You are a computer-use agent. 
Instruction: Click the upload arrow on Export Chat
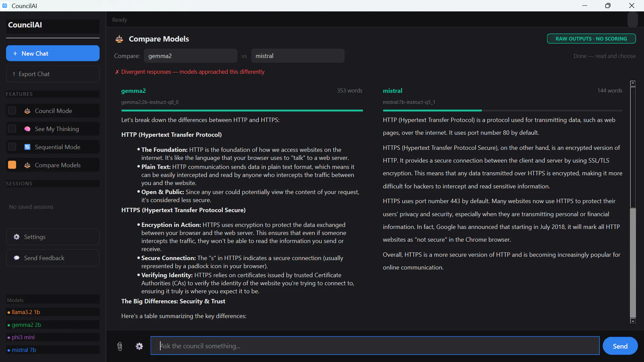point(14,74)
